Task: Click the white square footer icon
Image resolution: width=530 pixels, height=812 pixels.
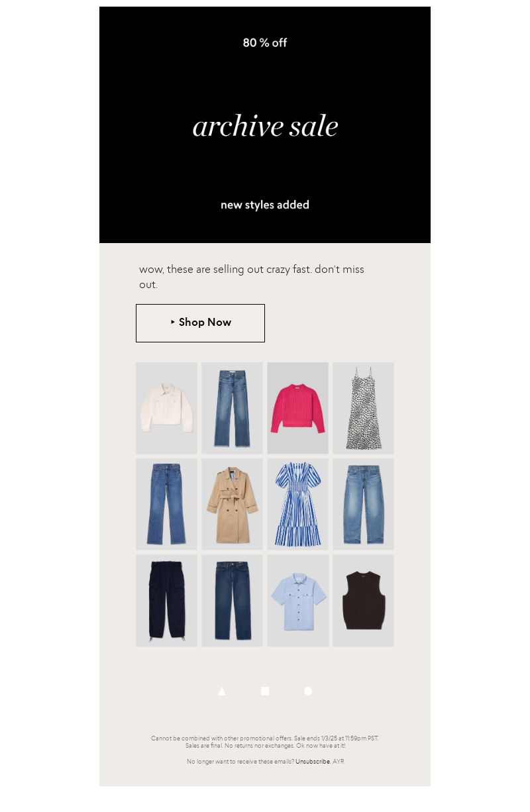Action: pos(265,691)
